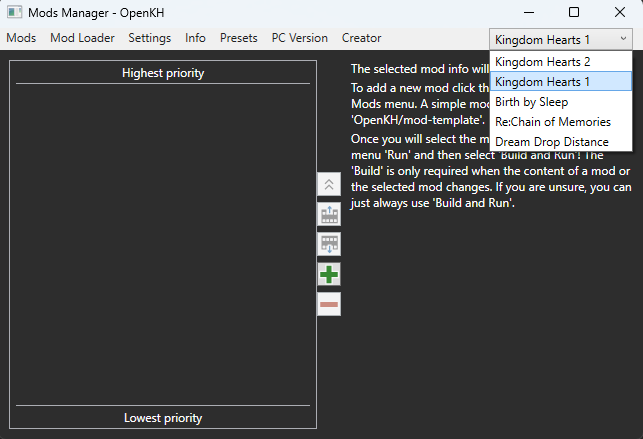Viewport: 643px width, 439px height.
Task: Collapse the game selection combo box
Action: [x=561, y=39]
